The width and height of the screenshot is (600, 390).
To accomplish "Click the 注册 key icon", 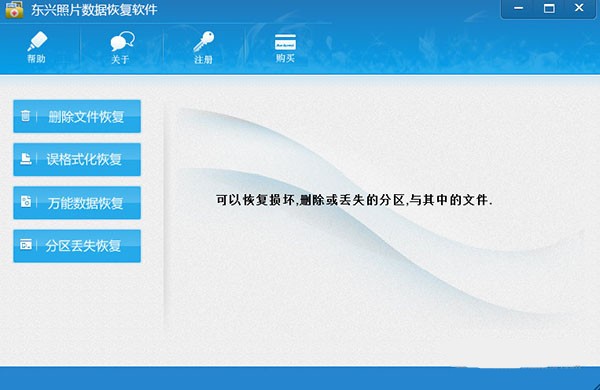I will click(x=204, y=41).
